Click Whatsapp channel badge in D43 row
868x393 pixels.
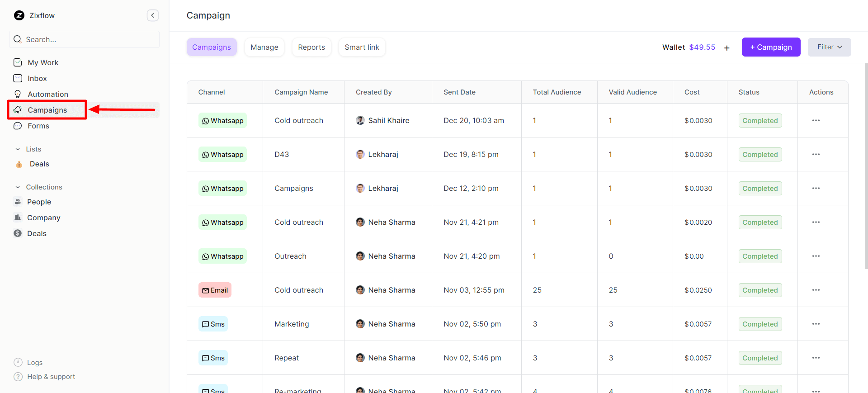click(222, 154)
